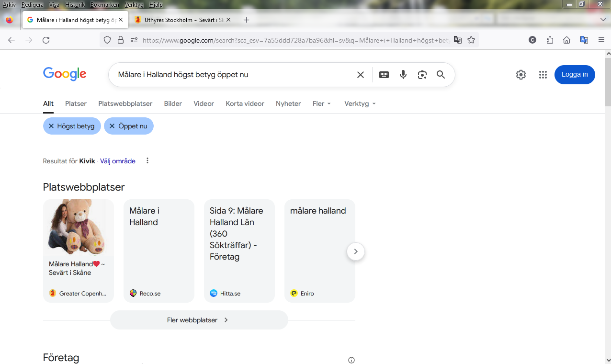Click the Logga in button
This screenshot has width=611, height=364.
click(575, 75)
